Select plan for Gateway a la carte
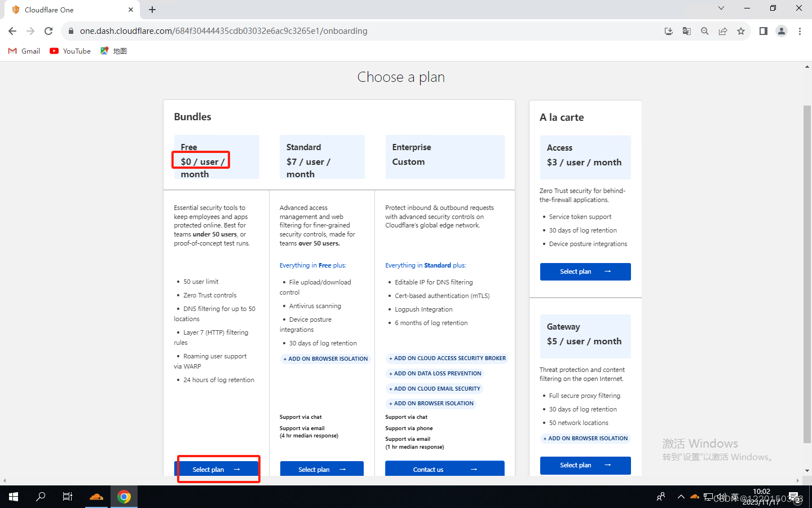 pos(585,465)
